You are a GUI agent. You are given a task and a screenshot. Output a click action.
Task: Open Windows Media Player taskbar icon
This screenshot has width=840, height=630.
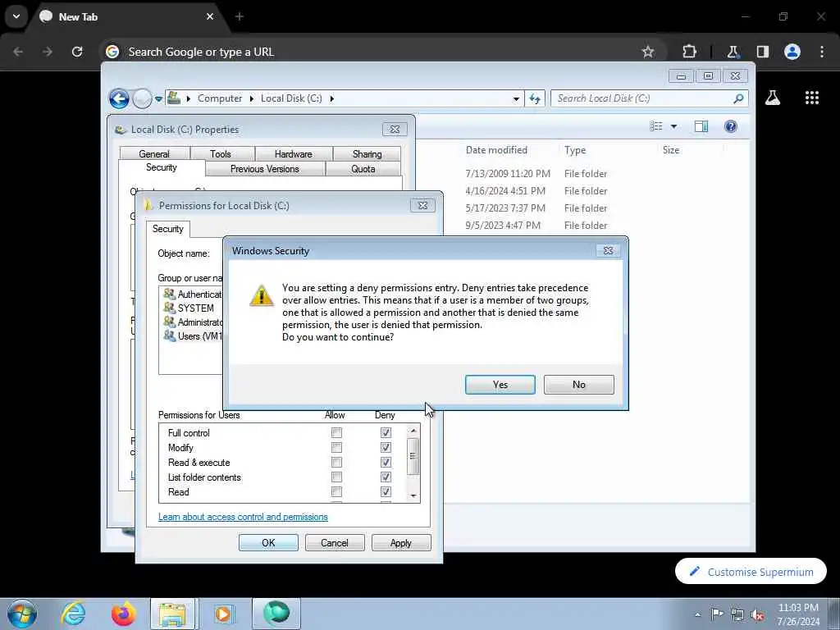coord(223,614)
